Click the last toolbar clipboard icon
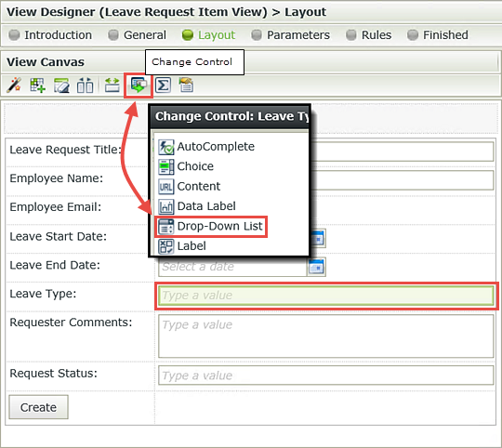 186,86
